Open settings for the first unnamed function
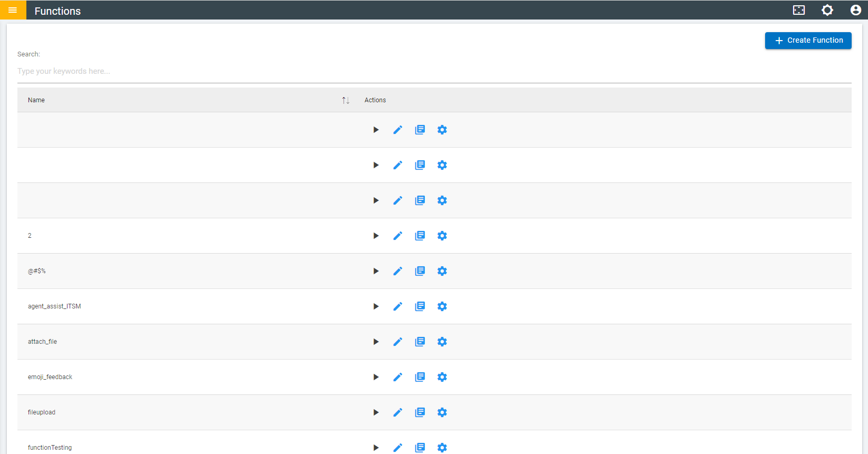Viewport: 868px width, 454px height. (x=442, y=130)
